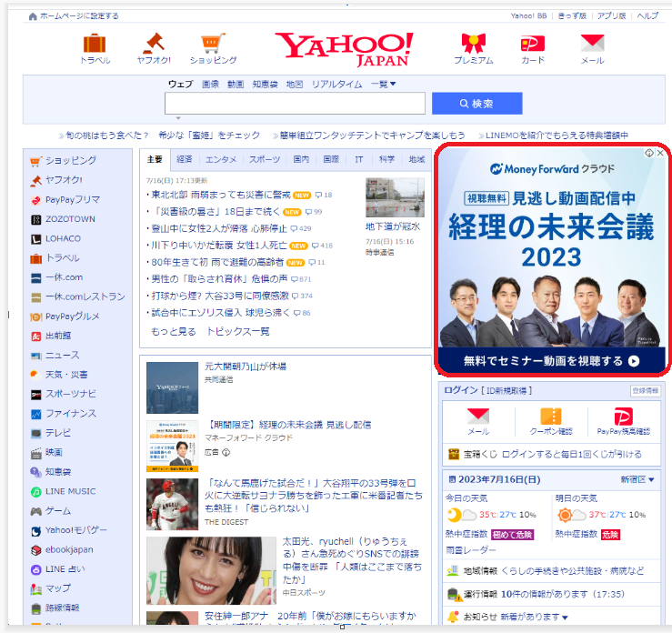Switch search to 画像 tab
This screenshot has width=672, height=633.
pos(210,85)
